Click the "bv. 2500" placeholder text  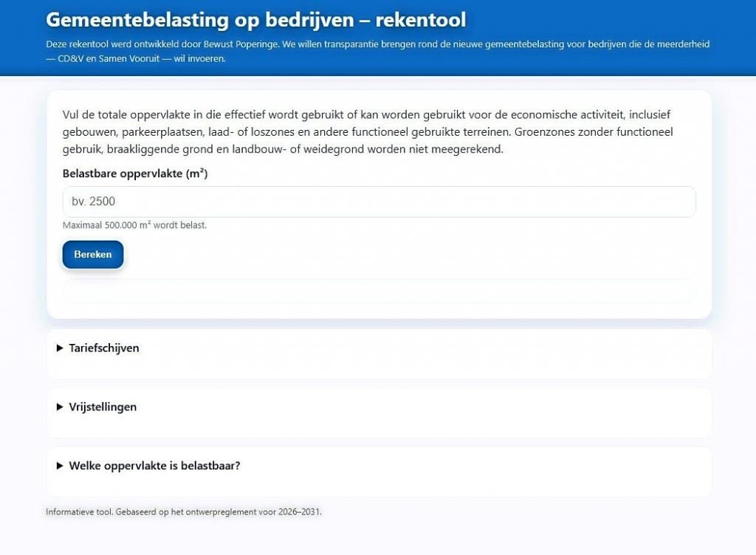pos(94,201)
